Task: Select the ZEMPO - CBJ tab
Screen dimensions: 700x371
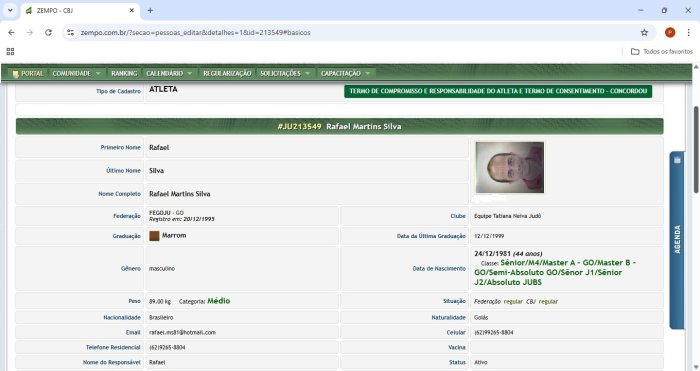Action: (80, 10)
